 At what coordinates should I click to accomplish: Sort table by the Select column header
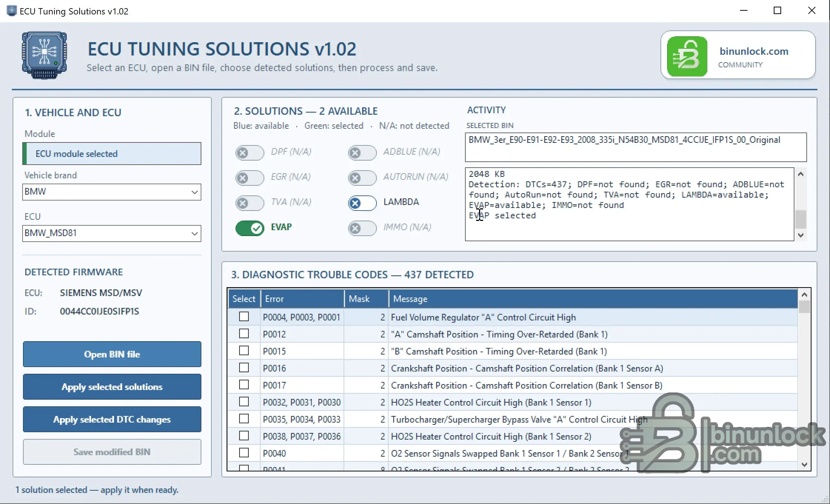coord(244,299)
